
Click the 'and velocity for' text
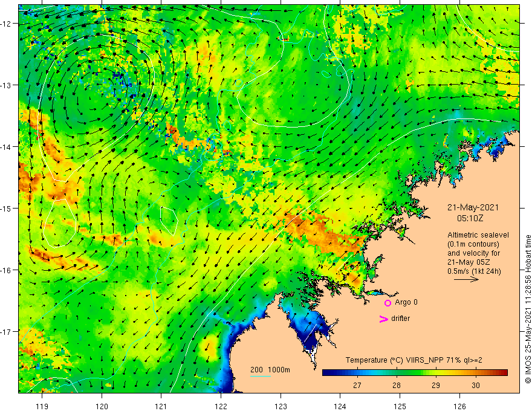point(473,253)
